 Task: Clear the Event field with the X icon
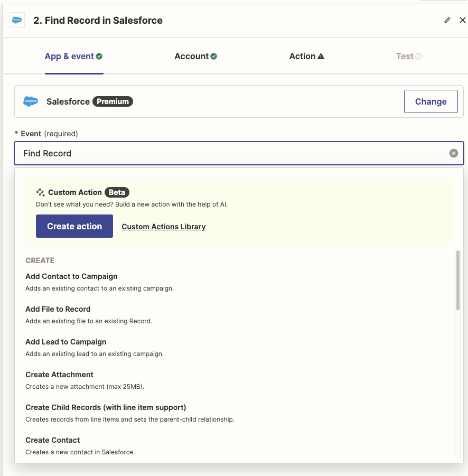coord(453,153)
